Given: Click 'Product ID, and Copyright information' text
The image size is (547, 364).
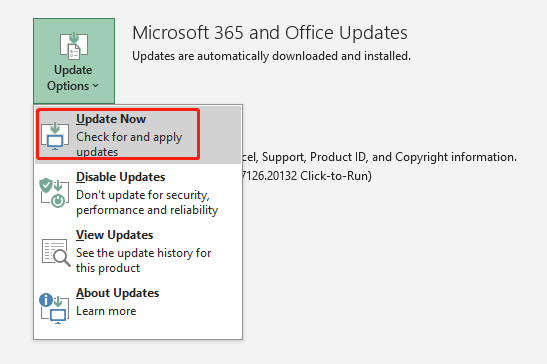Looking at the screenshot, I should tap(413, 157).
